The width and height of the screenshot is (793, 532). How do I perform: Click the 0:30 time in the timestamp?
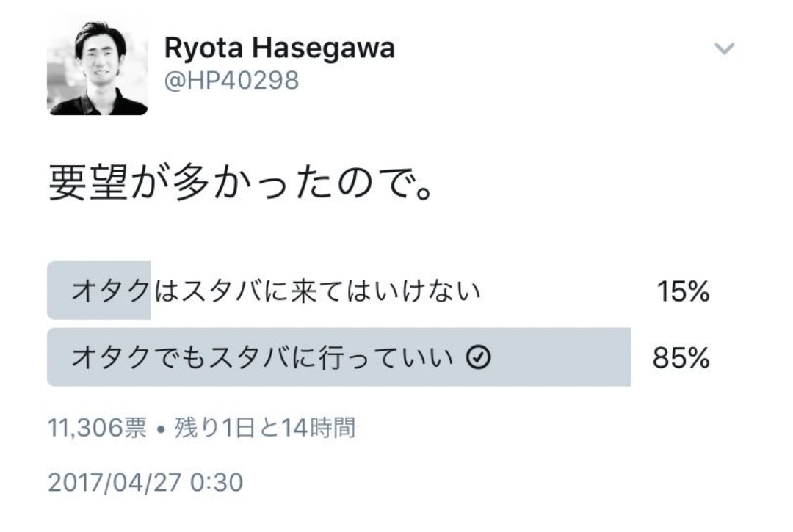(x=216, y=483)
